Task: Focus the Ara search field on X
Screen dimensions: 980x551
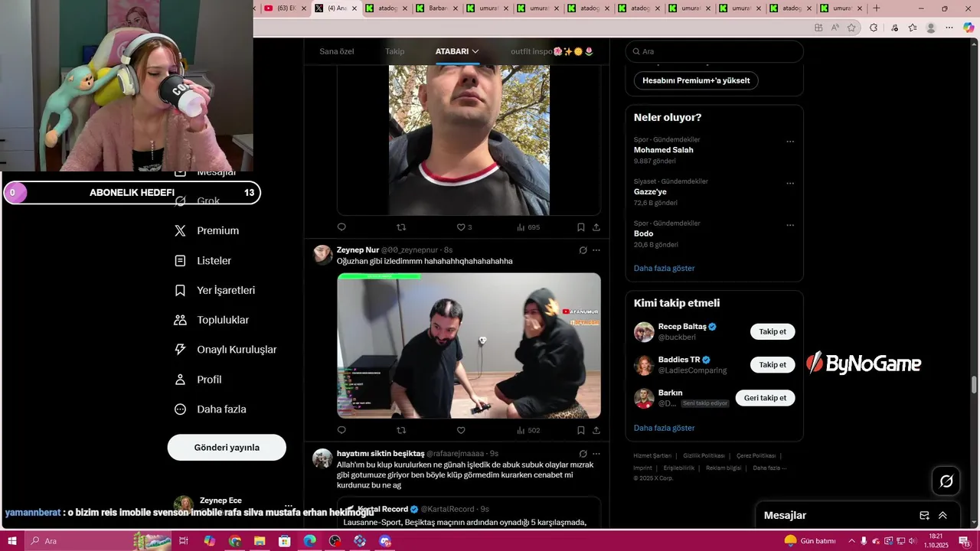Action: [x=714, y=51]
